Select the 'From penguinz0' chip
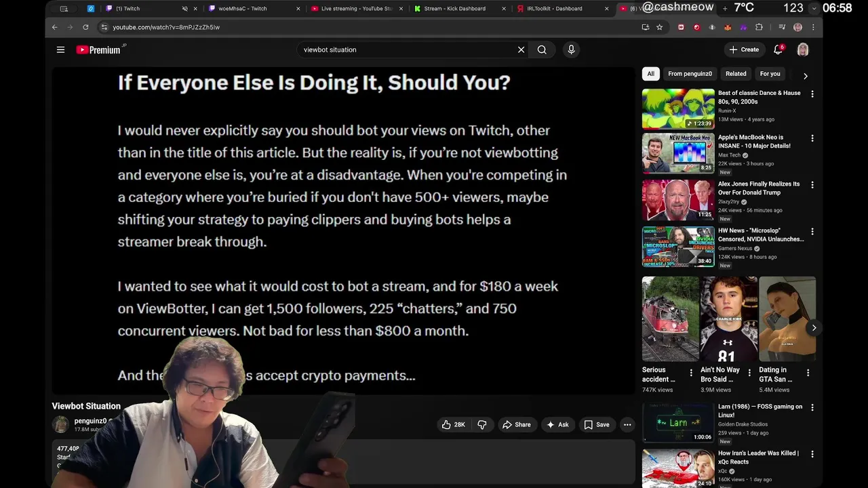Viewport: 868px width, 488px height. (x=690, y=74)
